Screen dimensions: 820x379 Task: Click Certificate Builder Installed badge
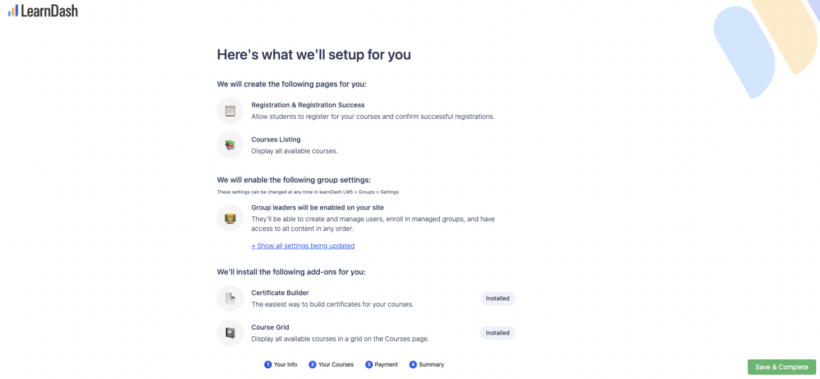(497, 298)
